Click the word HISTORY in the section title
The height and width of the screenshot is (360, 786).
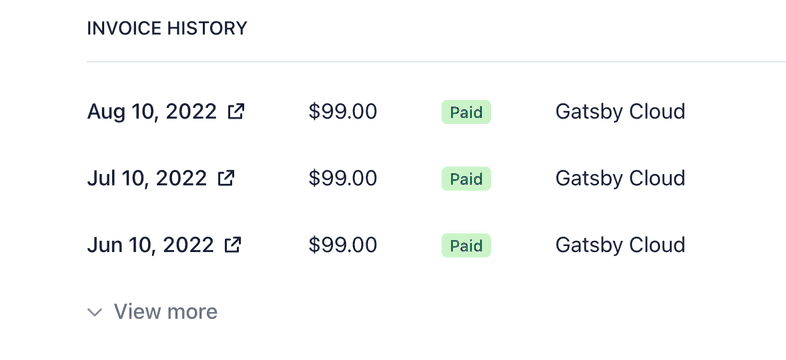pyautogui.click(x=207, y=28)
